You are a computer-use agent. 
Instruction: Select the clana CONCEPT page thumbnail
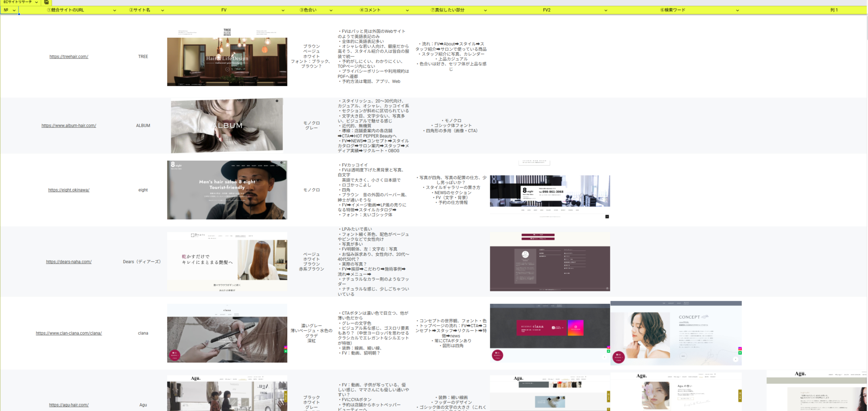click(x=676, y=333)
